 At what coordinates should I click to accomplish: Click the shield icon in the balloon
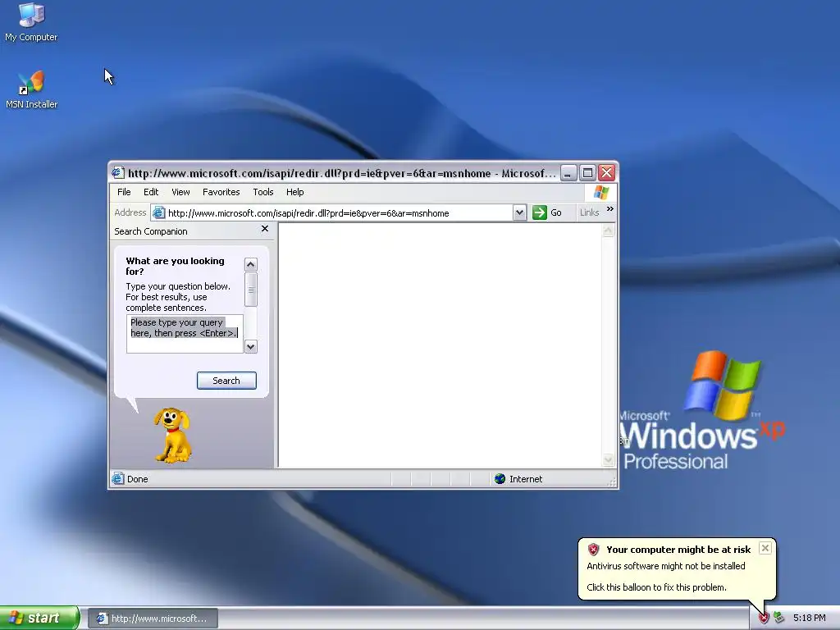593,549
